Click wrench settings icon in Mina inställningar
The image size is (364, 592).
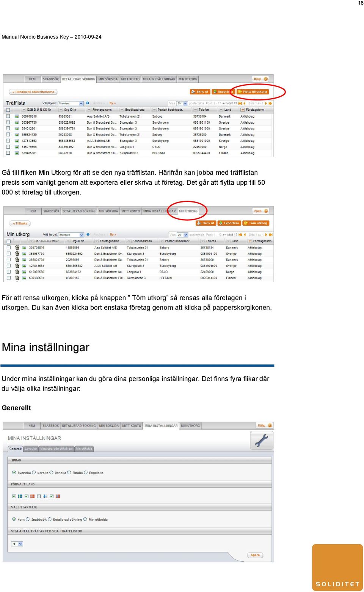262,440
